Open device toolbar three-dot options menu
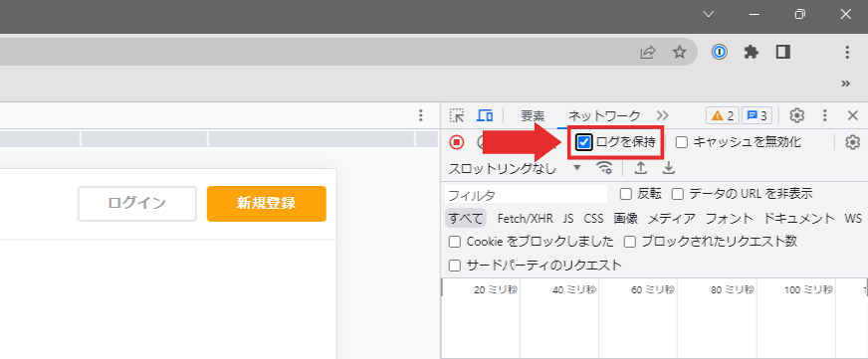Viewport: 868px width, 359px height. [421, 115]
